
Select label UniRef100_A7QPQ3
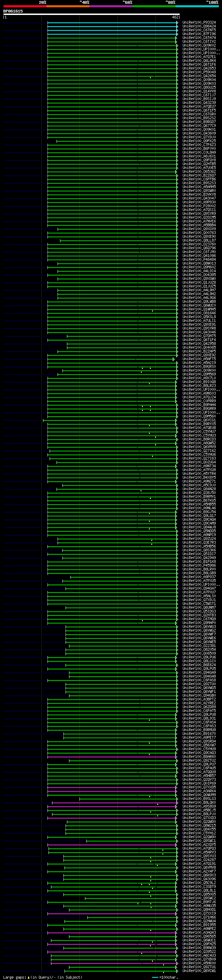[x=199, y=848]
